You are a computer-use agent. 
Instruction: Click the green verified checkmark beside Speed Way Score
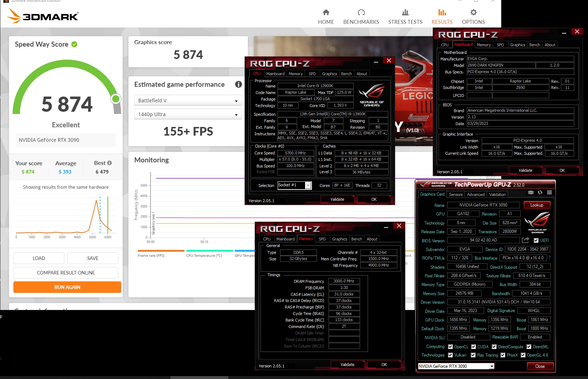[x=74, y=44]
